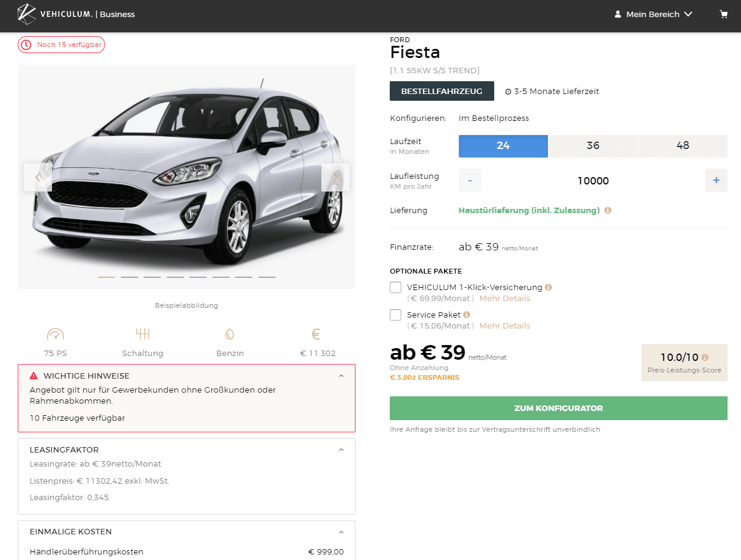The height and width of the screenshot is (560, 741).
Task: Click the € 3.802 ERSPARNIS text
Action: (425, 377)
